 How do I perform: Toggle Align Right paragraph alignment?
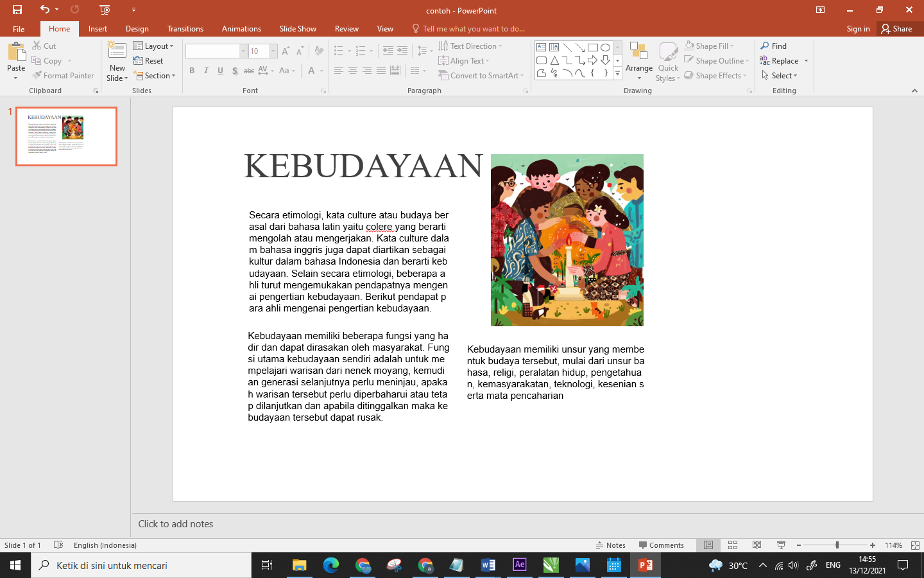(367, 71)
